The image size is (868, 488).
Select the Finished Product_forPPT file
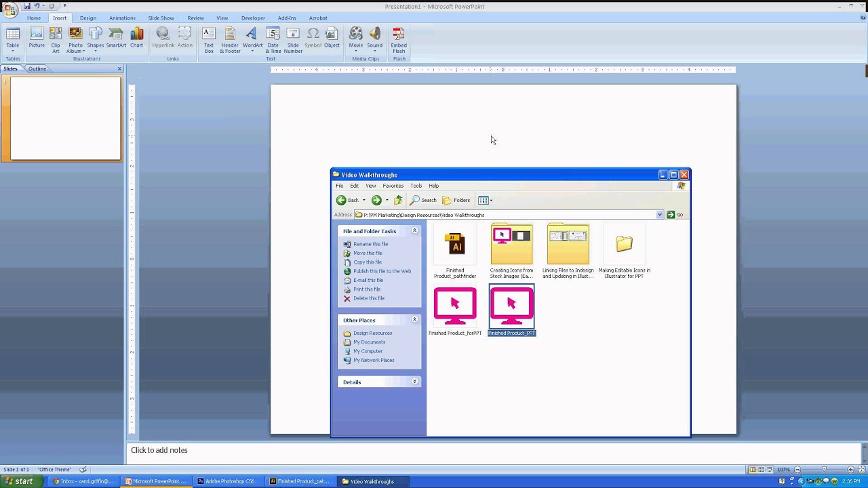(455, 310)
